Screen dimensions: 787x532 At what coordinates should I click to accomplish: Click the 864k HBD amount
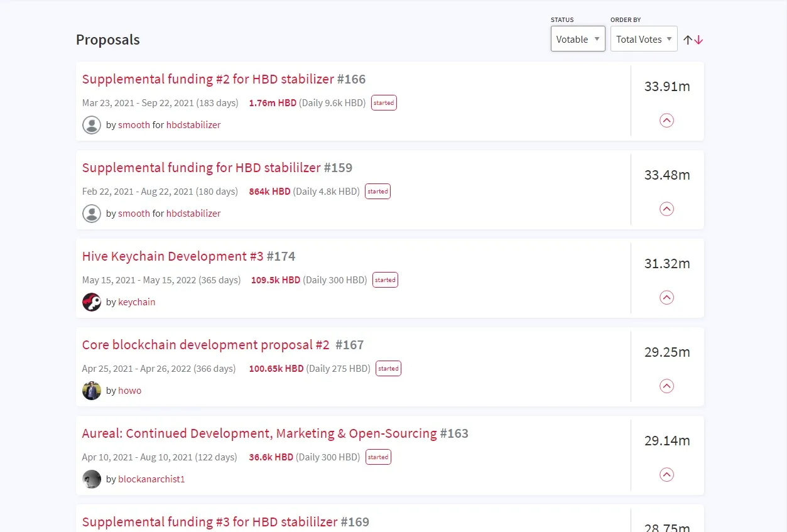click(269, 192)
